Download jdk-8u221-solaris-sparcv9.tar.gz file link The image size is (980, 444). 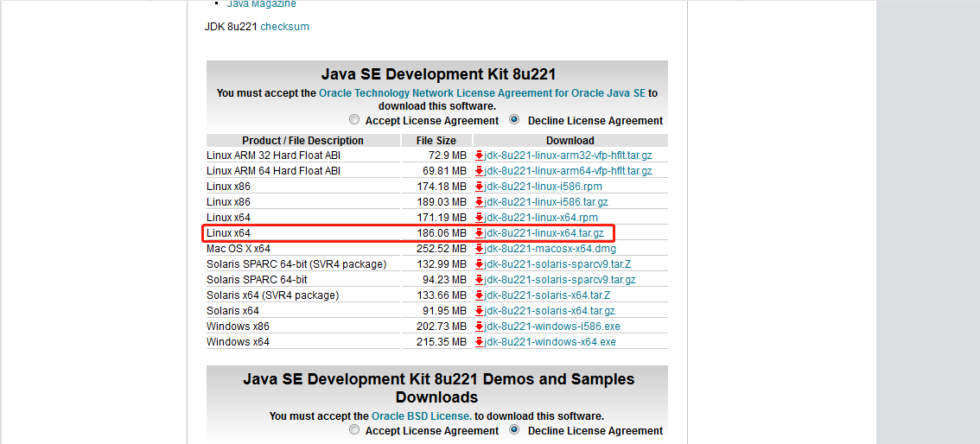tap(560, 281)
